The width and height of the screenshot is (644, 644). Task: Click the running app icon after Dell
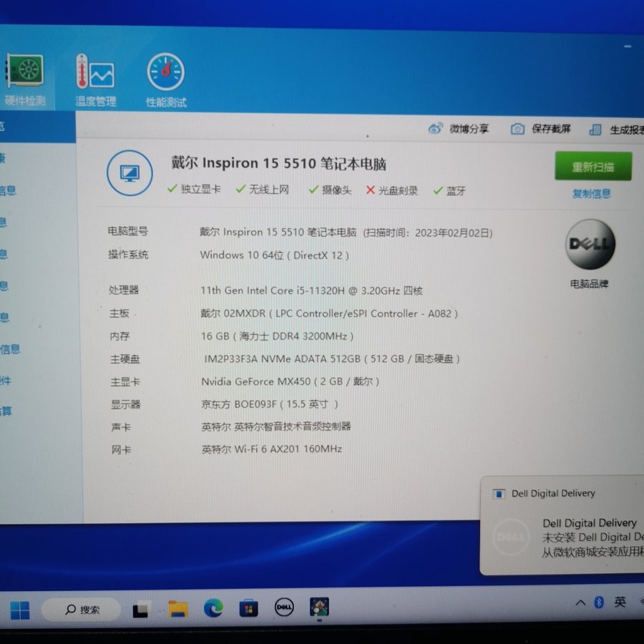click(319, 607)
